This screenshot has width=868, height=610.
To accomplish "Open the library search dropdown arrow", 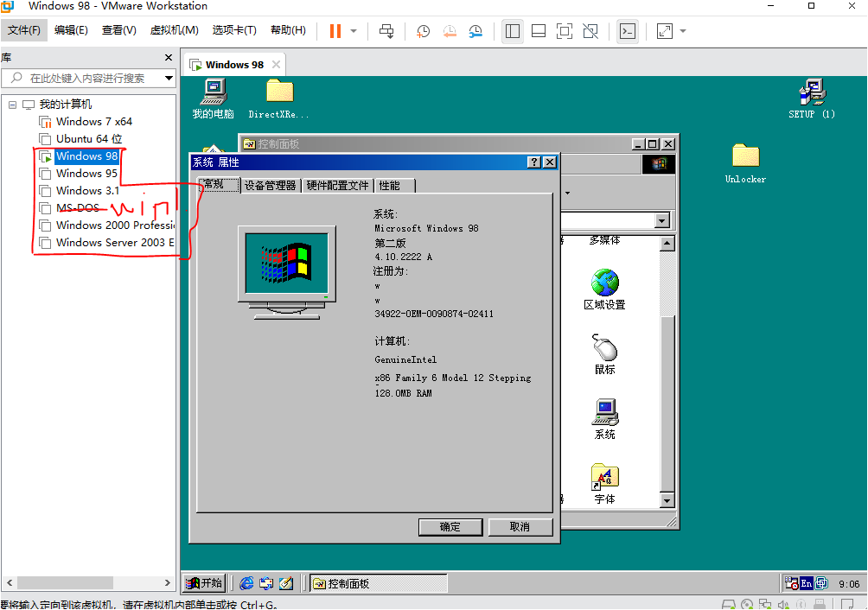I will point(169,78).
